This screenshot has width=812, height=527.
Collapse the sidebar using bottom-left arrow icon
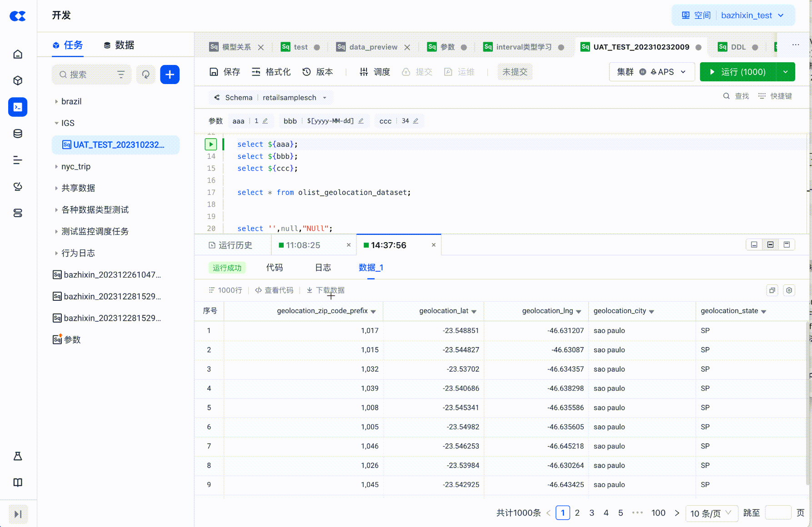coord(18,514)
